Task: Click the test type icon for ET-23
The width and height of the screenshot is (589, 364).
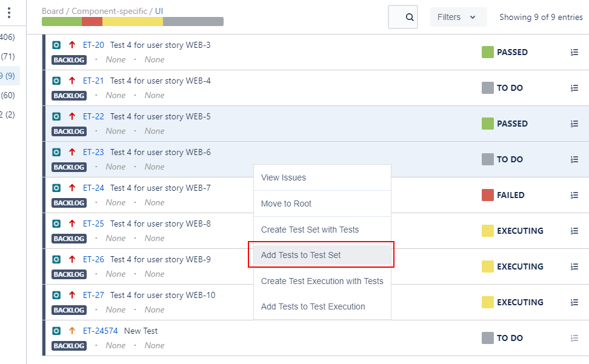Action: tap(56, 152)
